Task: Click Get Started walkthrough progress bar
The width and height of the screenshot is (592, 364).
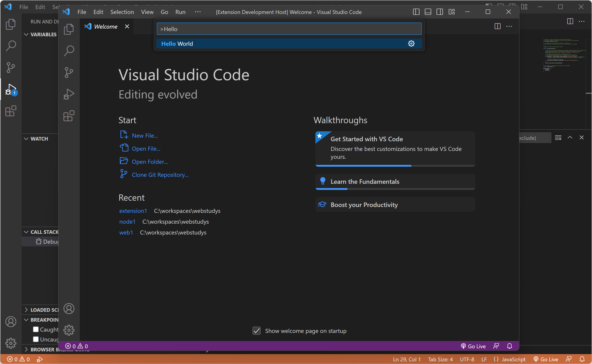Action: coord(395,166)
